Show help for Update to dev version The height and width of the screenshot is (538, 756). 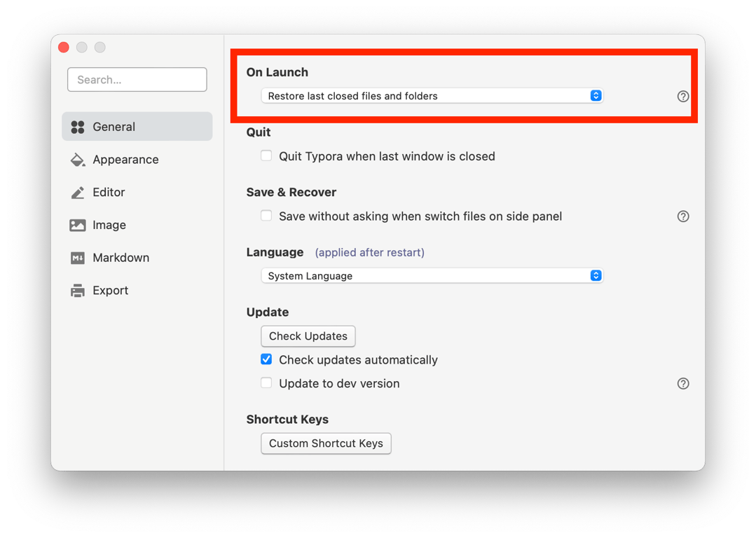[x=683, y=384]
